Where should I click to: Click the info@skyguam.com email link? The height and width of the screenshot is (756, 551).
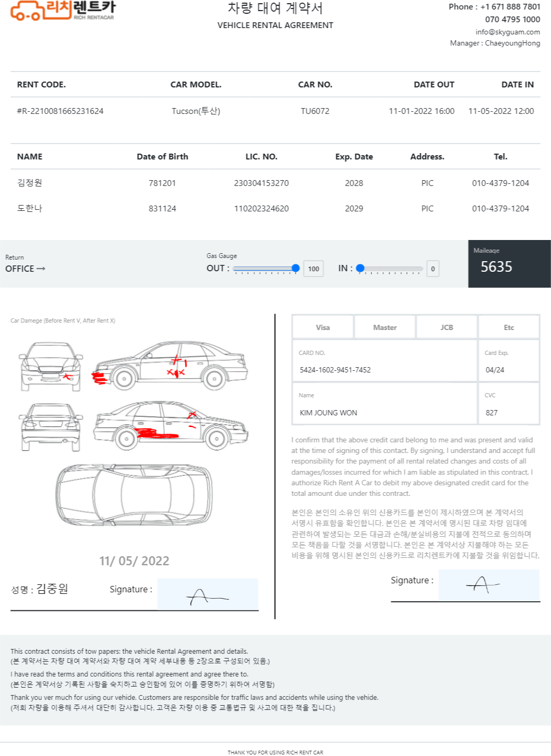508,32
